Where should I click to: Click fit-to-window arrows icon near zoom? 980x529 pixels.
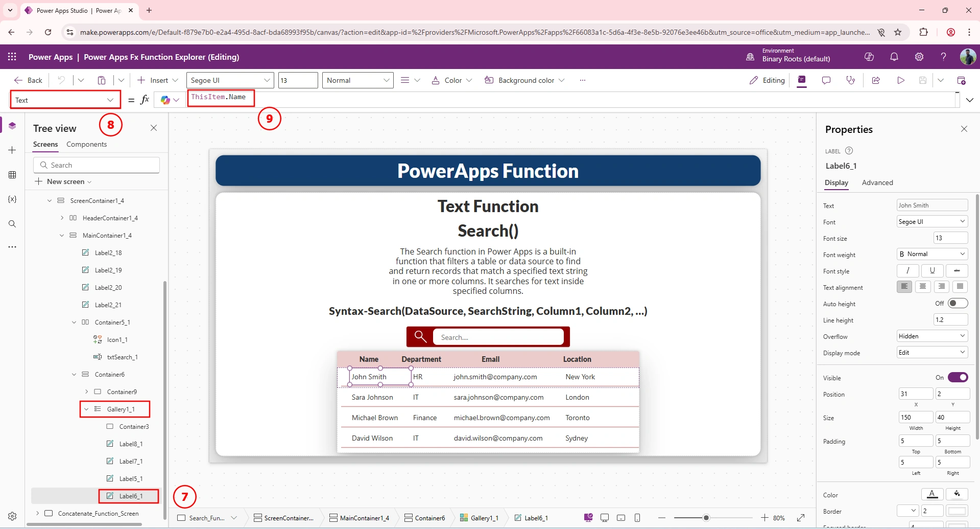coord(801,518)
